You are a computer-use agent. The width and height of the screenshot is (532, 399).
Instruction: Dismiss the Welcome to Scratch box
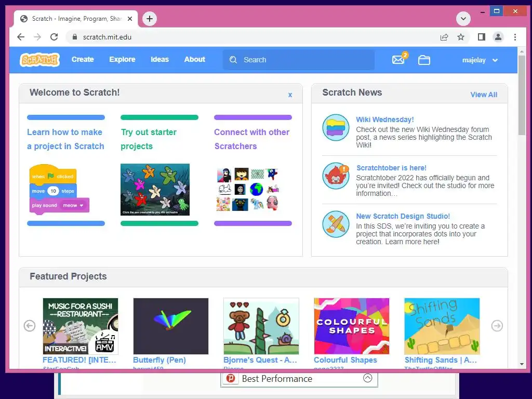point(290,95)
